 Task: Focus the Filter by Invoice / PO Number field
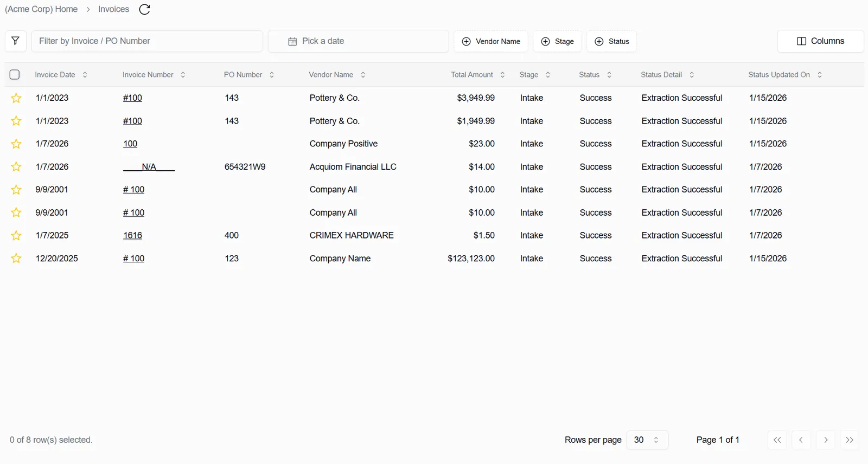pyautogui.click(x=147, y=41)
